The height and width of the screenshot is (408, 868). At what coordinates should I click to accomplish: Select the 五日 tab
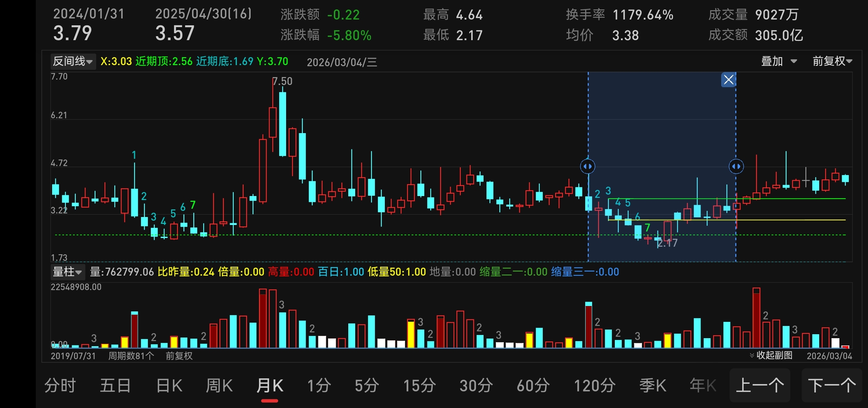[x=115, y=385]
